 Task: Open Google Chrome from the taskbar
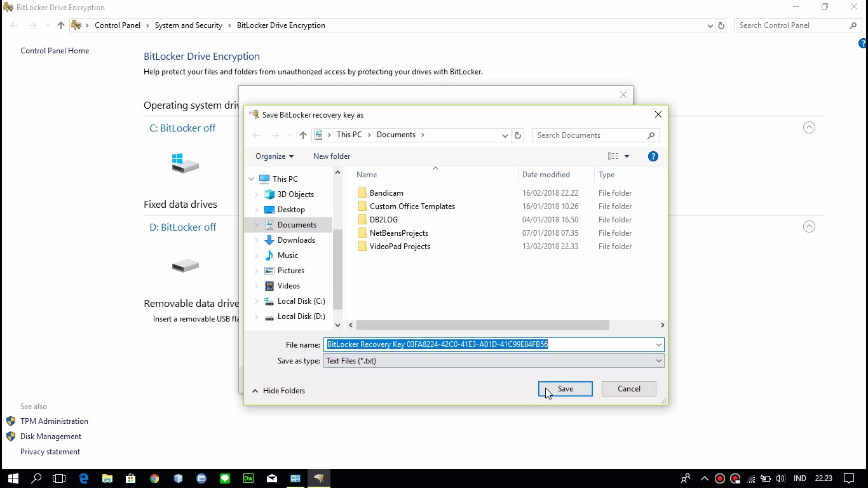(154, 478)
